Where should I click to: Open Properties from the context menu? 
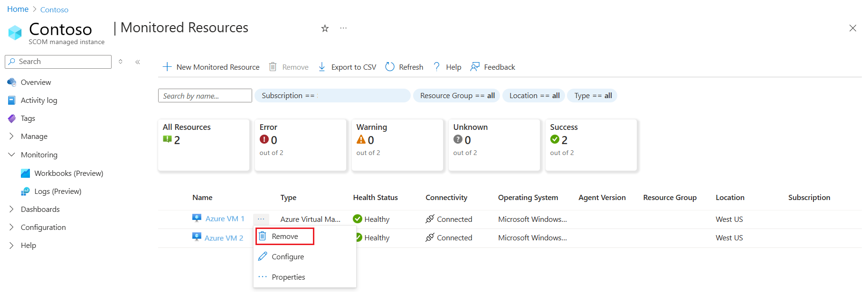(x=288, y=277)
